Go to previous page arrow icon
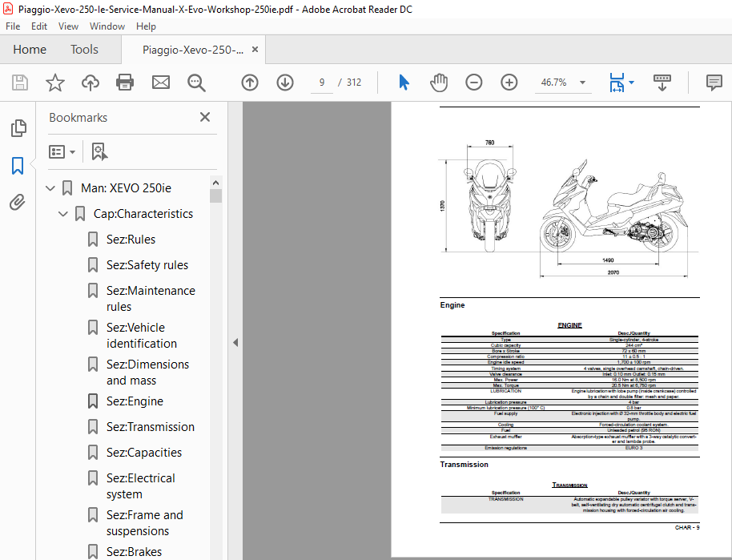732x560 pixels. point(250,83)
